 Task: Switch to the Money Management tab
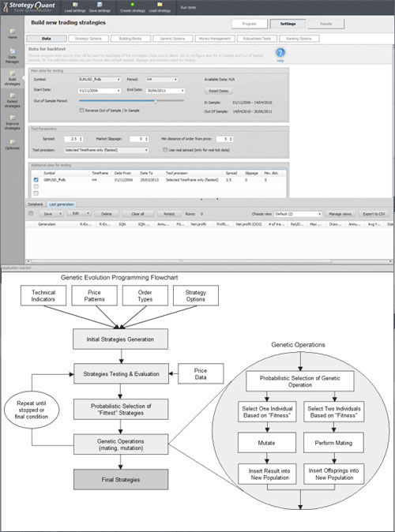coord(215,39)
